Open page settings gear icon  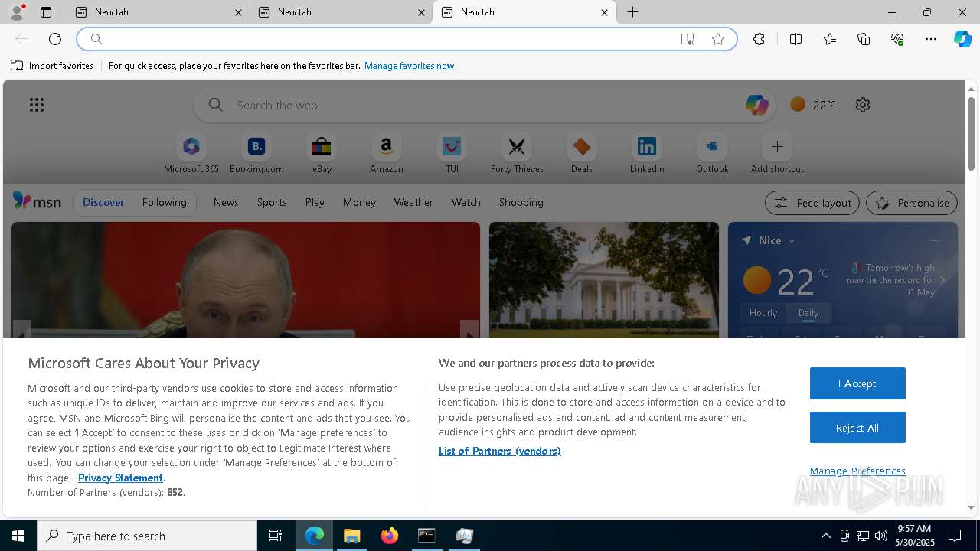tap(863, 105)
